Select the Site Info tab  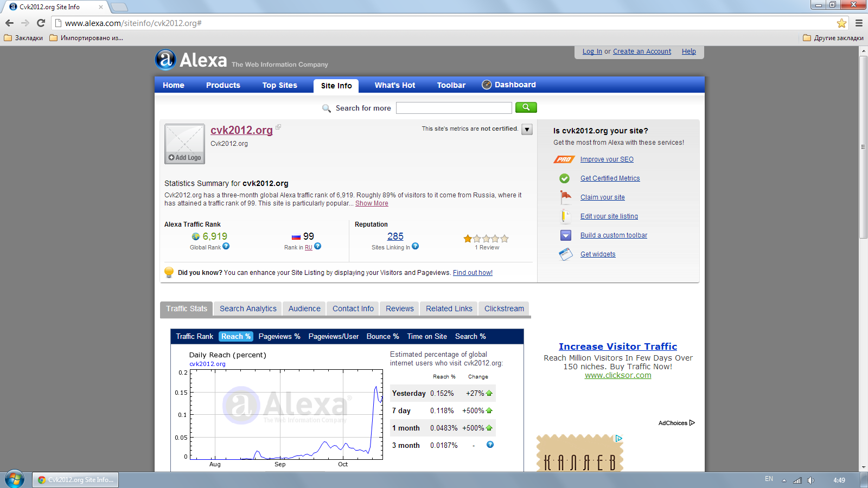click(336, 86)
